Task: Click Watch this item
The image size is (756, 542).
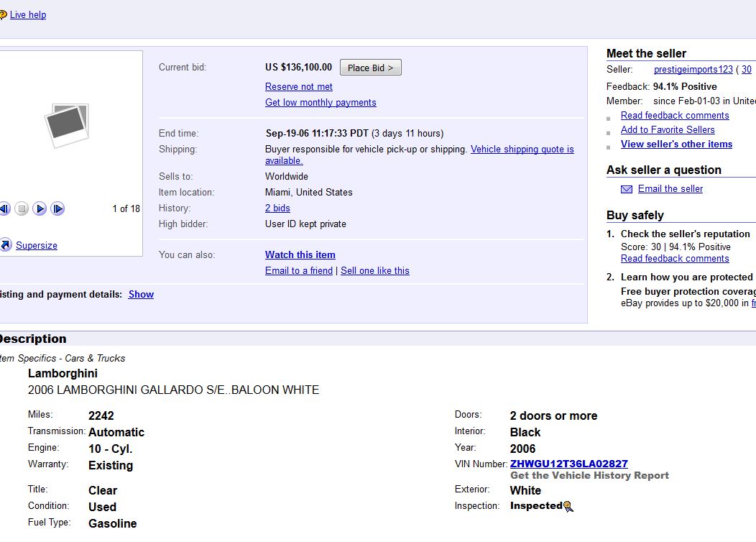Action: 300,254
